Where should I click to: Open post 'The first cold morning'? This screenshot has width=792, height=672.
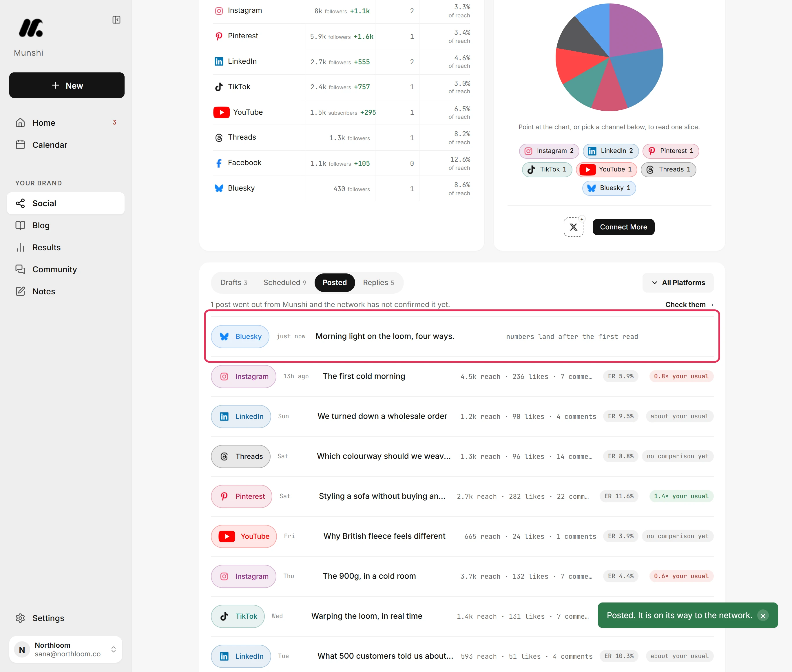click(x=364, y=376)
